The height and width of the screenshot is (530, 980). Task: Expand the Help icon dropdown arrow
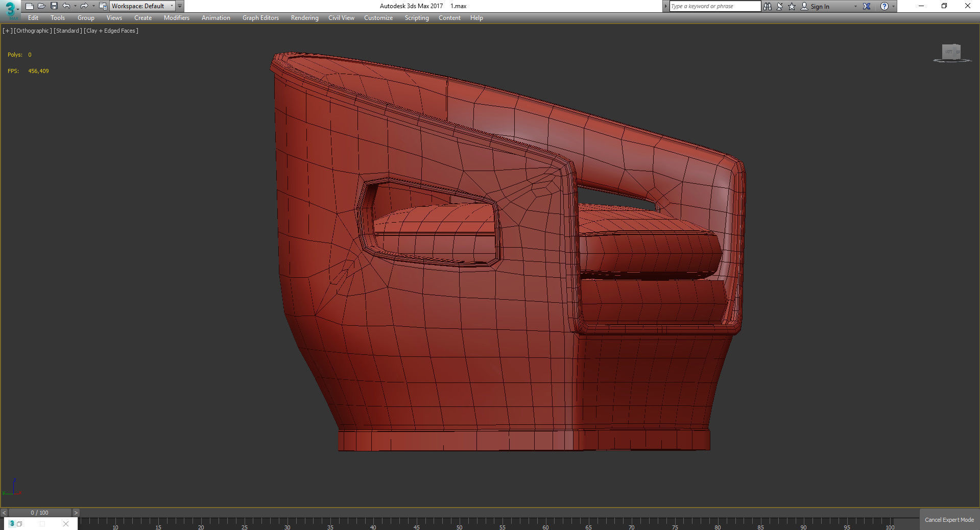coord(893,6)
